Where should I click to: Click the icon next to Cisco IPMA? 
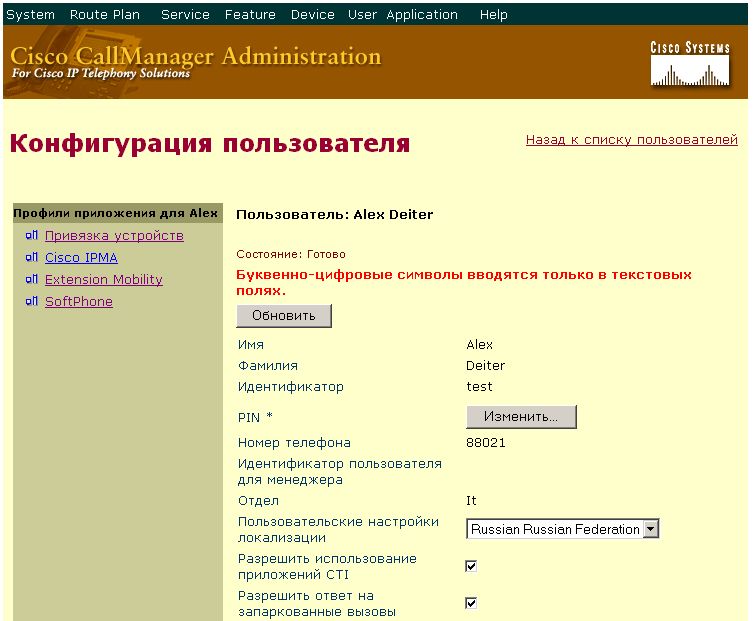pos(31,258)
